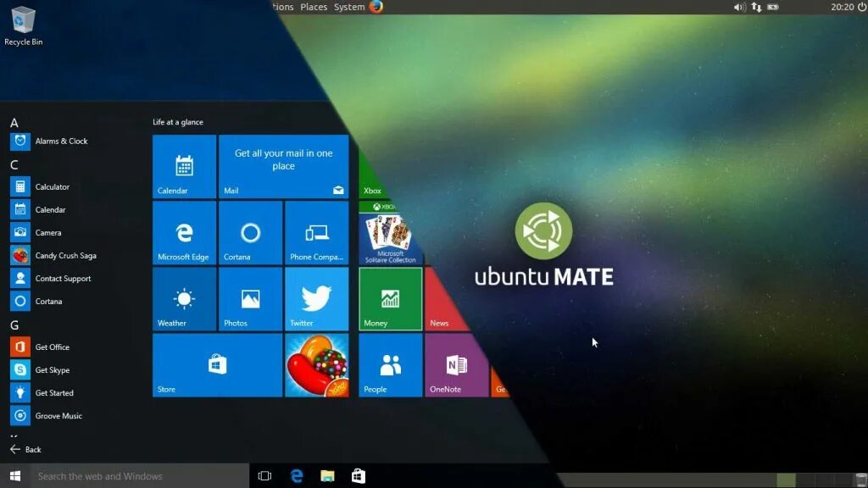Jump to letter C section header
The height and width of the screenshot is (488, 868).
(x=14, y=165)
